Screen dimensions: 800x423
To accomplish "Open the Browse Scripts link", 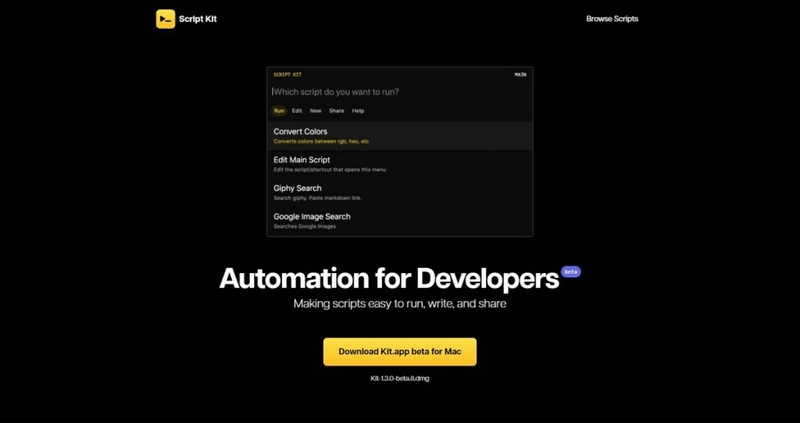I will pyautogui.click(x=612, y=19).
